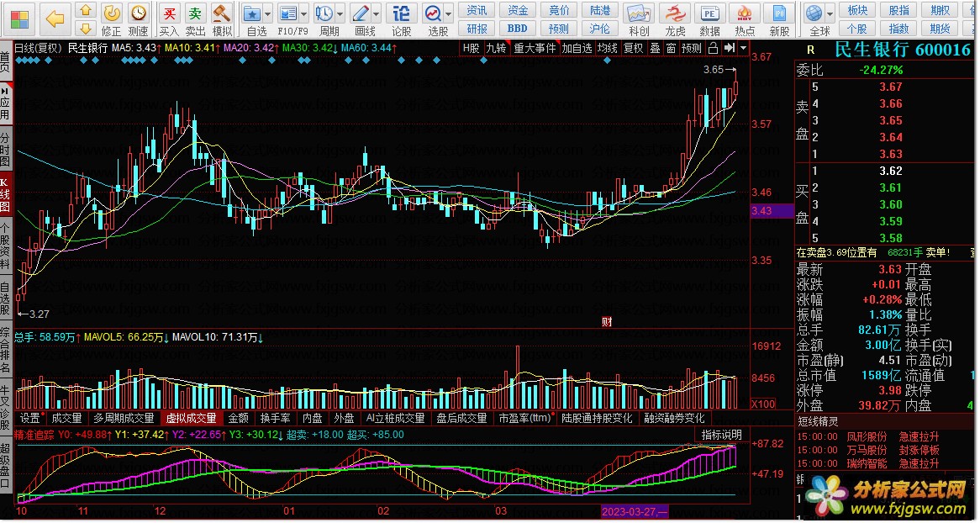Click the 期货 toolbar button
The width and height of the screenshot is (980, 523).
pos(940,28)
